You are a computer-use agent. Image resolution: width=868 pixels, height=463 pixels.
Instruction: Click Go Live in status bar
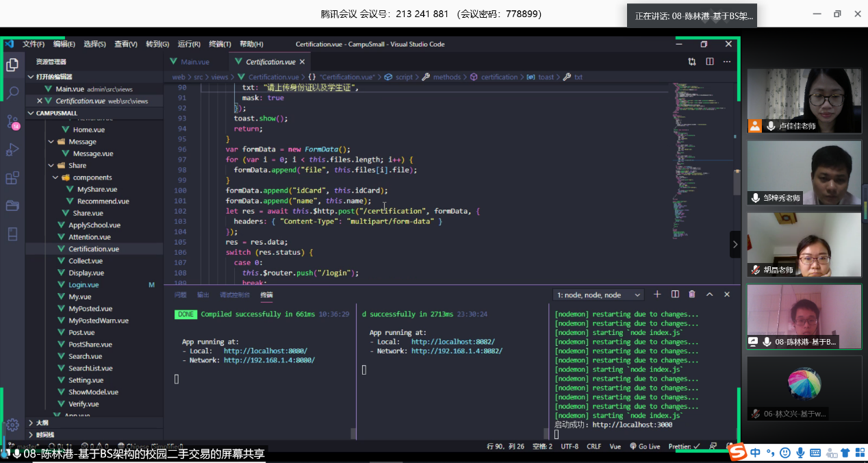[645, 446]
